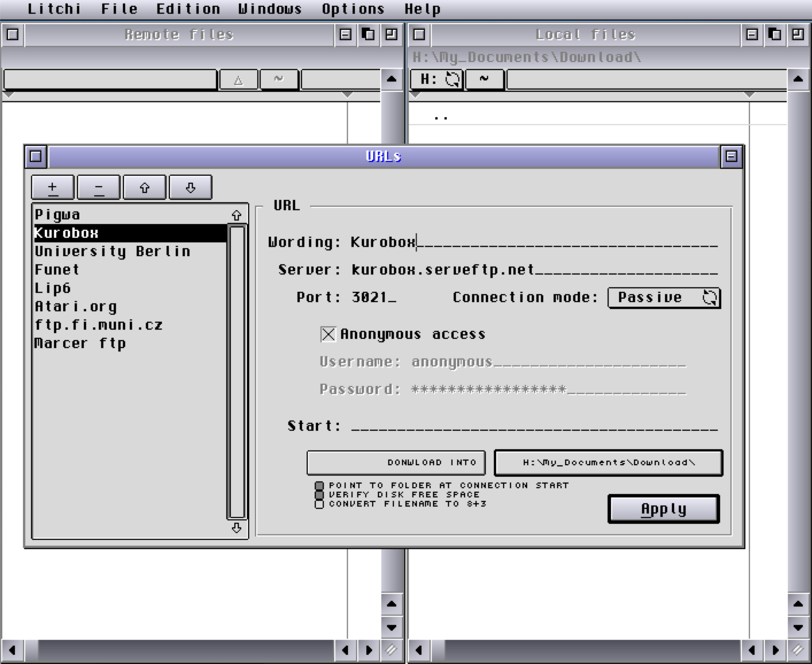Click the URL list scroll-up arrow

click(x=237, y=215)
